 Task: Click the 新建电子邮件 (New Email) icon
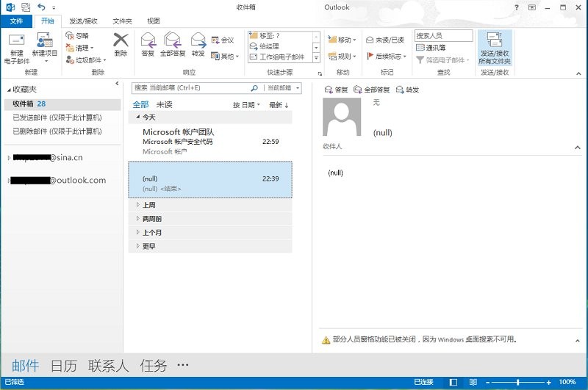[x=16, y=46]
